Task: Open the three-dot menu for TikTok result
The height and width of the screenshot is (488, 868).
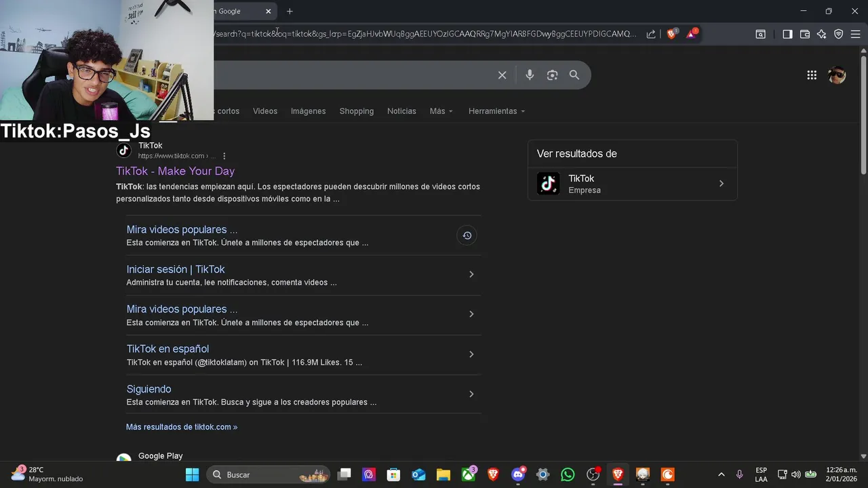Action: tap(224, 156)
